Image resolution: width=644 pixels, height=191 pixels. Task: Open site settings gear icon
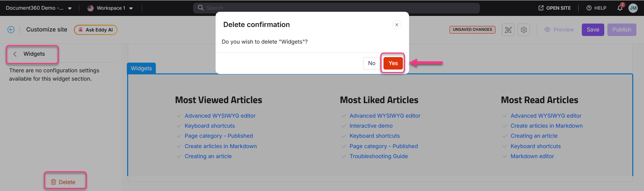tap(524, 30)
